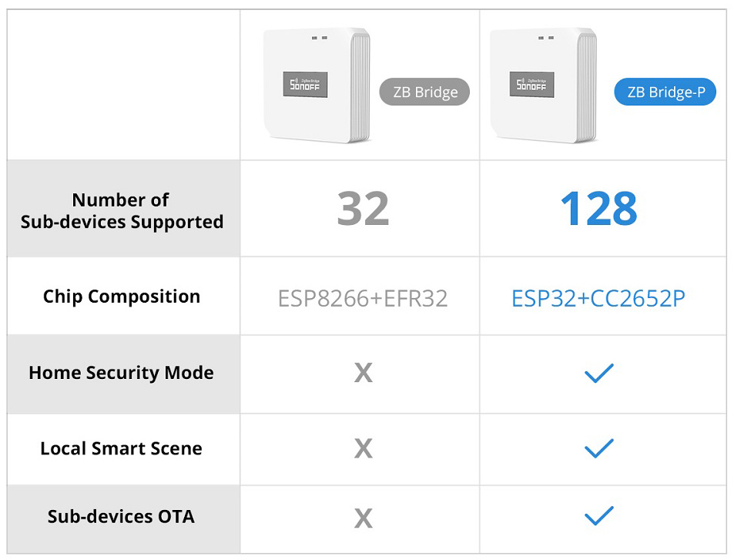Click the ESP8266+EFR32 chip text
The height and width of the screenshot is (560, 734).
363,298
